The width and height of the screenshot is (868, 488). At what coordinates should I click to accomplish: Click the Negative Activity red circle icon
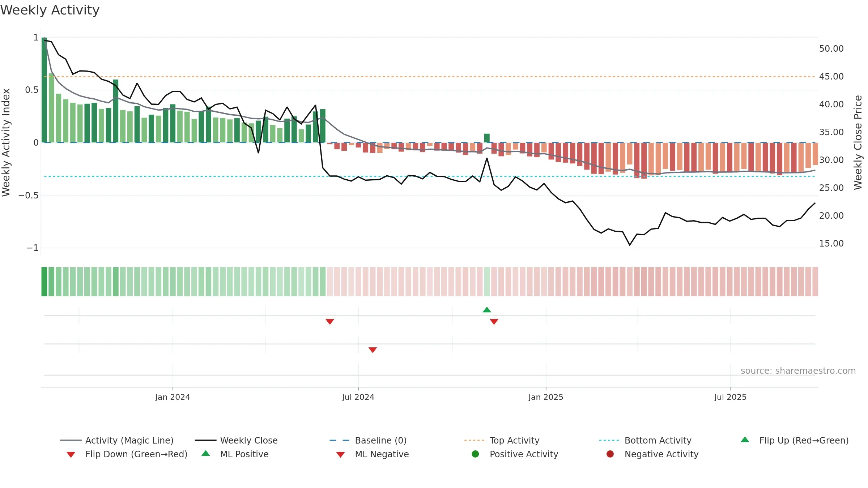[610, 454]
